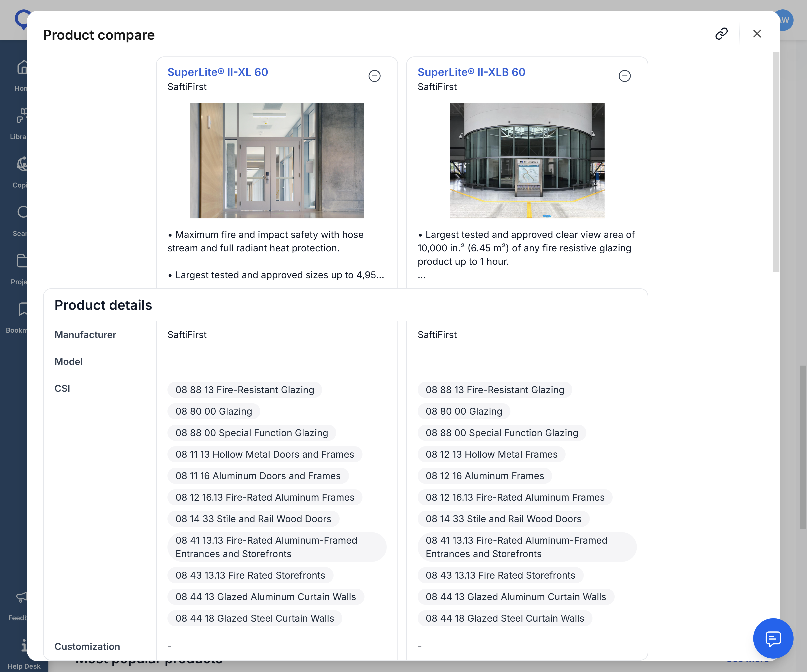This screenshot has width=807, height=672.
Task: Select first column's 08 44 13 Glazed Aluminum Curtain Walls tag
Action: click(266, 597)
